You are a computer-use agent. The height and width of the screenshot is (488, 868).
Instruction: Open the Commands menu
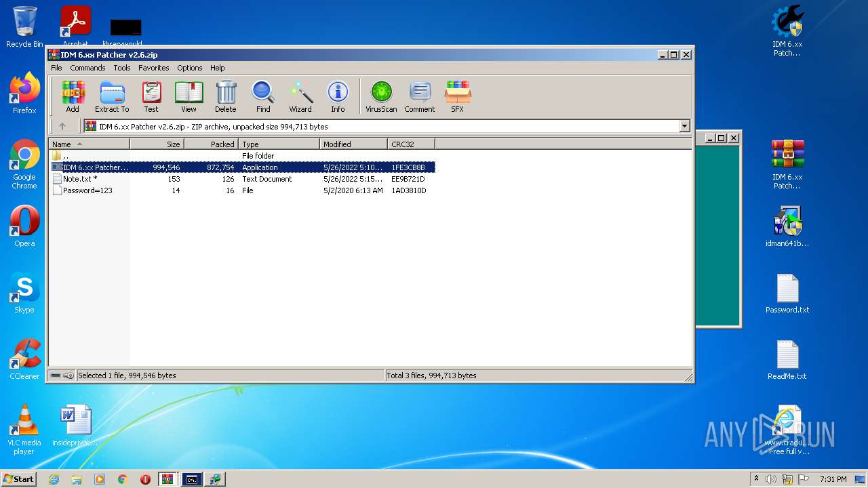[x=87, y=68]
